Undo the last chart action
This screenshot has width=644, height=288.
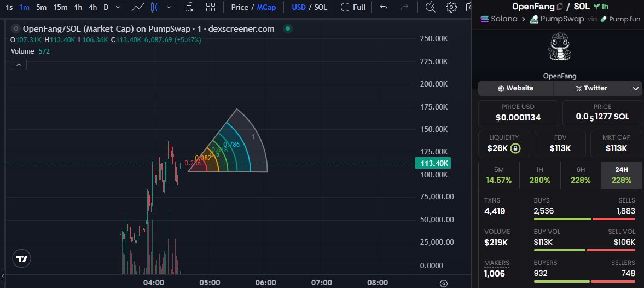[384, 7]
